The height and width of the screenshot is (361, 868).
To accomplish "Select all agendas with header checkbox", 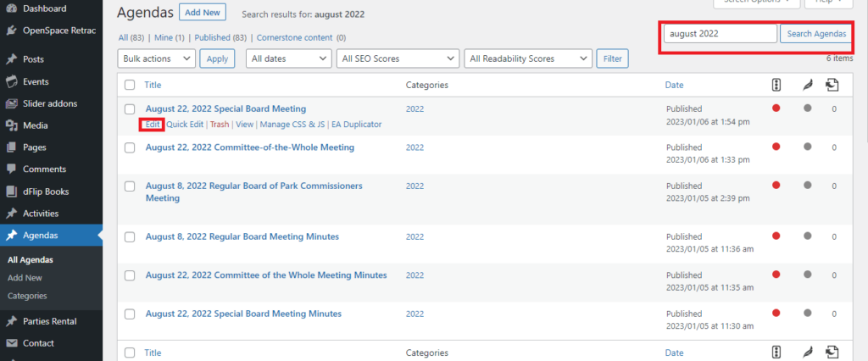I will pyautogui.click(x=130, y=86).
